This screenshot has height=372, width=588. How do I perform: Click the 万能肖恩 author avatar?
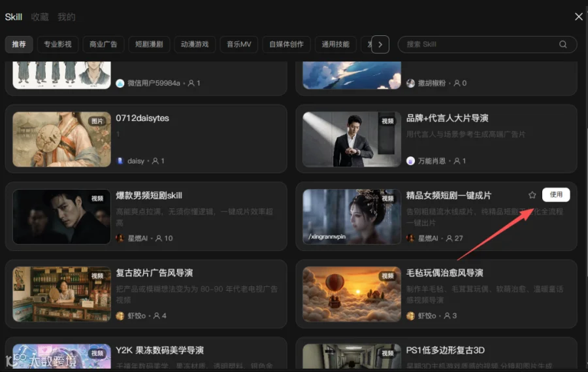(411, 161)
